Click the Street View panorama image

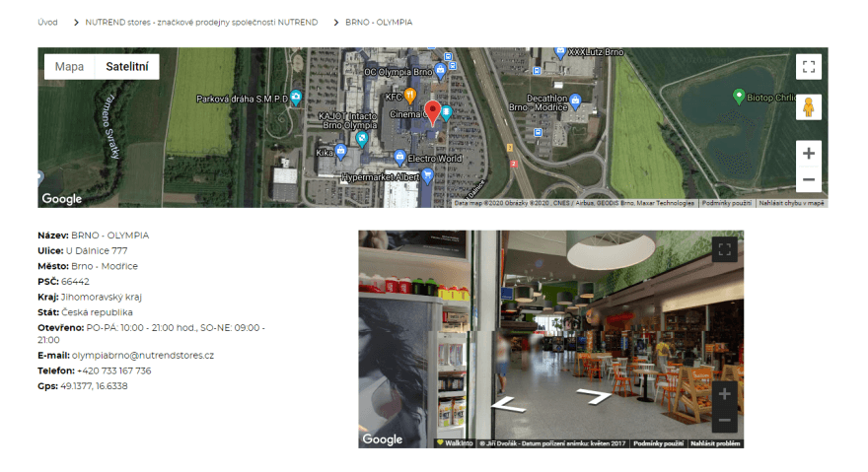pos(550,339)
